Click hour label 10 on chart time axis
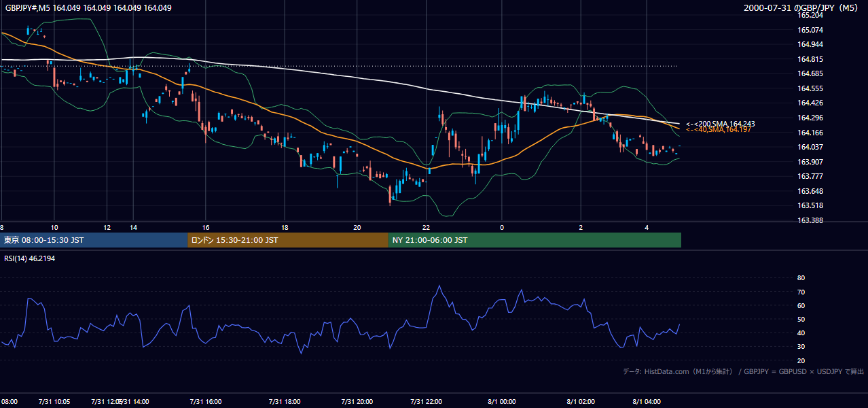The width and height of the screenshot is (868, 408). 54,227
